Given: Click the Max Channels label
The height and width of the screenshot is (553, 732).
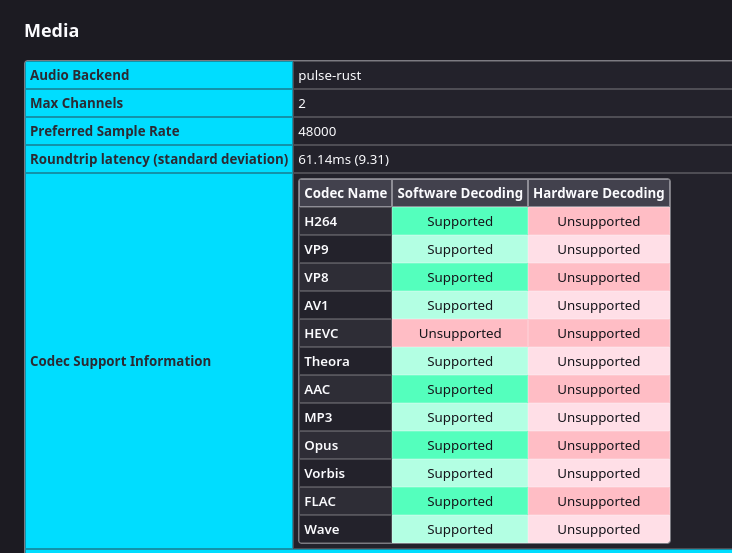Looking at the screenshot, I should click(x=77, y=103).
